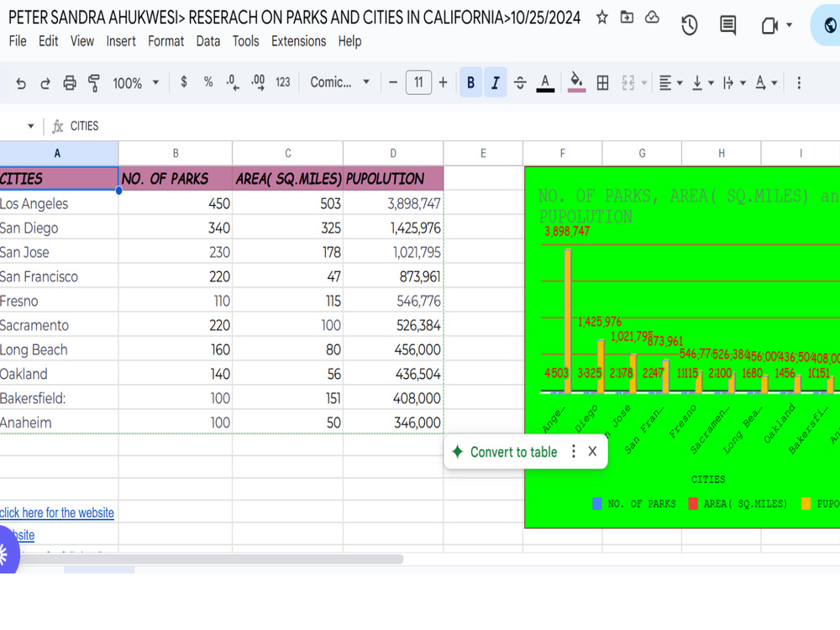Select the Paint format tool
Screen dimensions: 840x630
94,83
